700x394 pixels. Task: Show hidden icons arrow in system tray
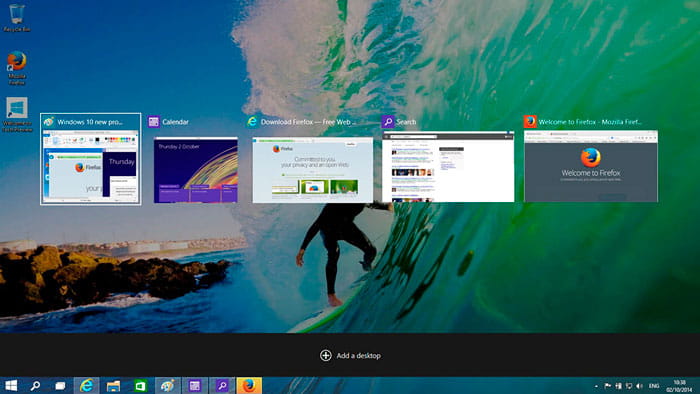596,386
